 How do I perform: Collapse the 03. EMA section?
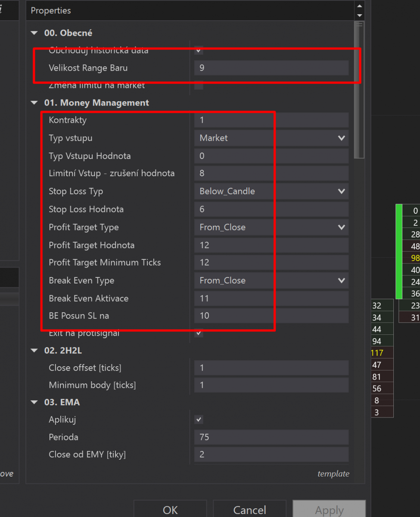(34, 402)
